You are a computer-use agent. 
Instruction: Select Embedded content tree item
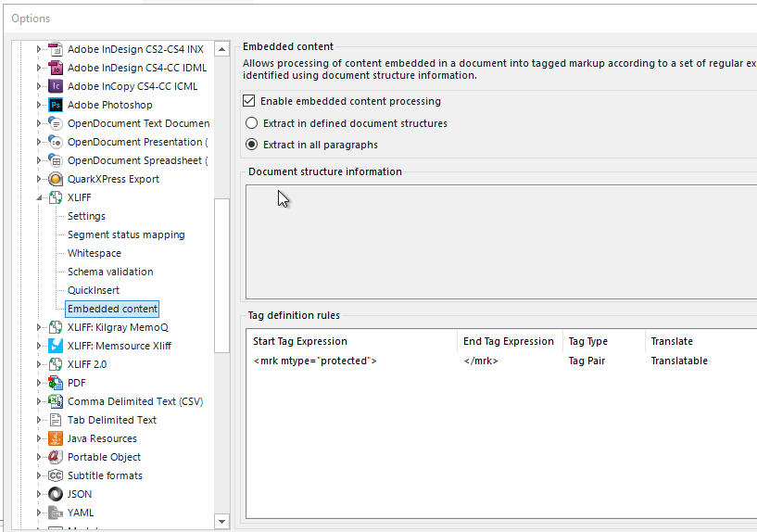(112, 309)
